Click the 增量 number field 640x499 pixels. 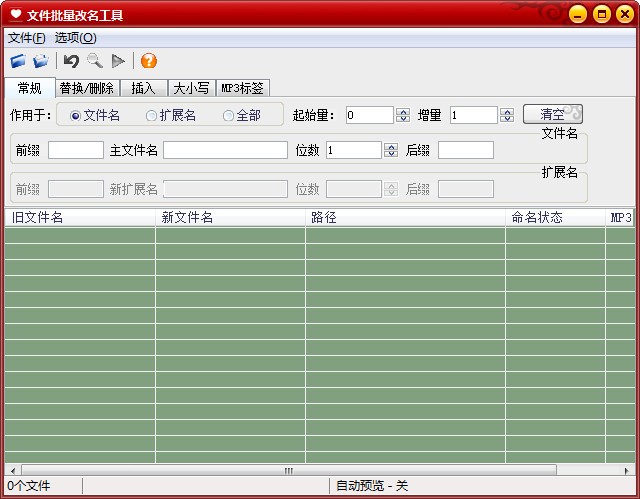(474, 115)
